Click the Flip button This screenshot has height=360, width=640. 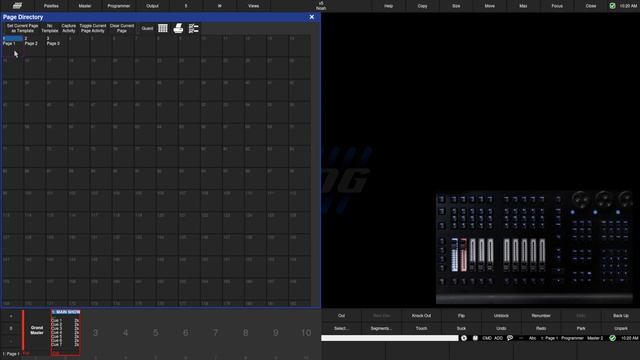click(x=461, y=316)
